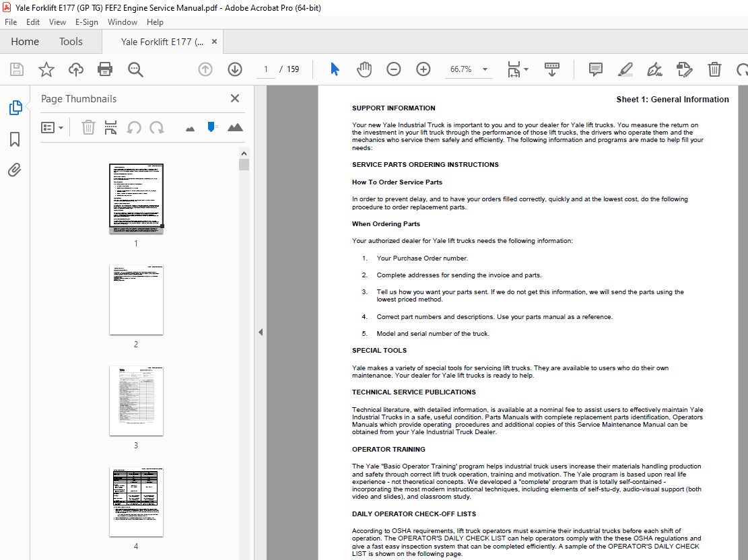
Task: Go to the previous page
Action: click(x=205, y=69)
